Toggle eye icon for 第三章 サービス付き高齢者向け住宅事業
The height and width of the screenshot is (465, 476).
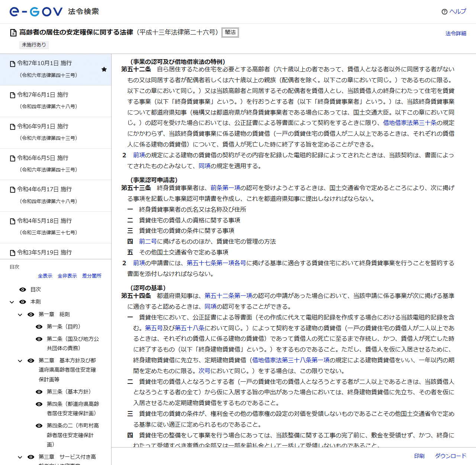pos(31,457)
